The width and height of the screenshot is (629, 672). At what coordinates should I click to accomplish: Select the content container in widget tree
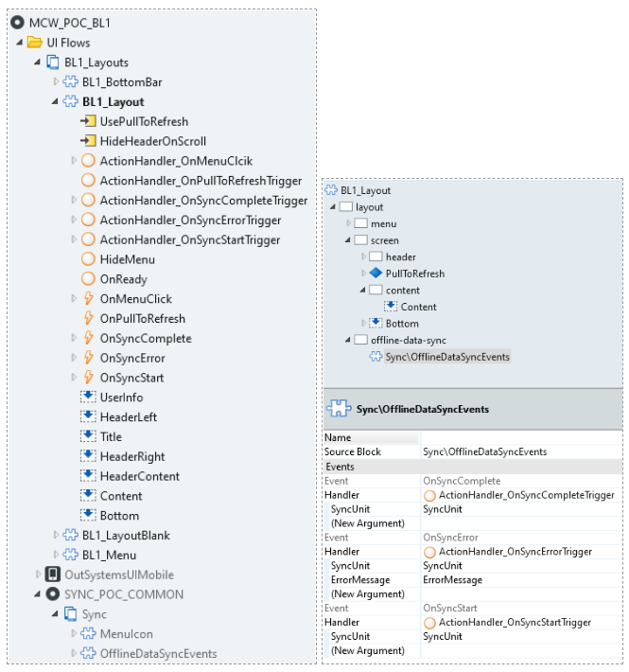[x=403, y=291]
